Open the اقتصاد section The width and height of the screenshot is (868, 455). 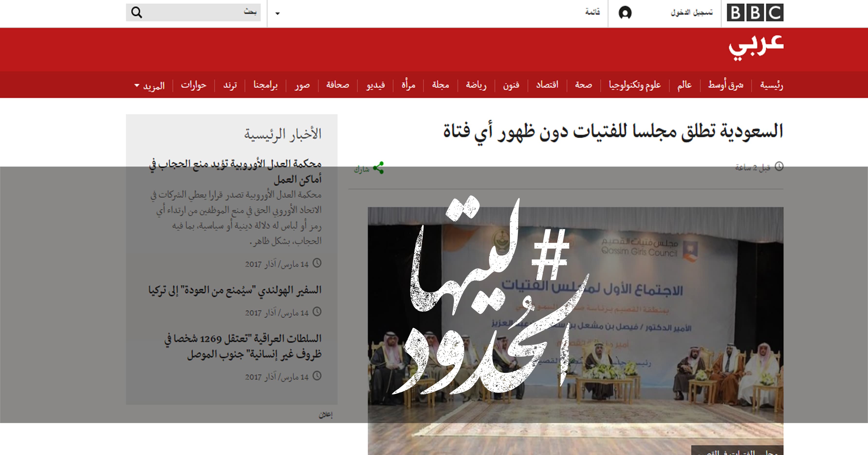coord(547,85)
